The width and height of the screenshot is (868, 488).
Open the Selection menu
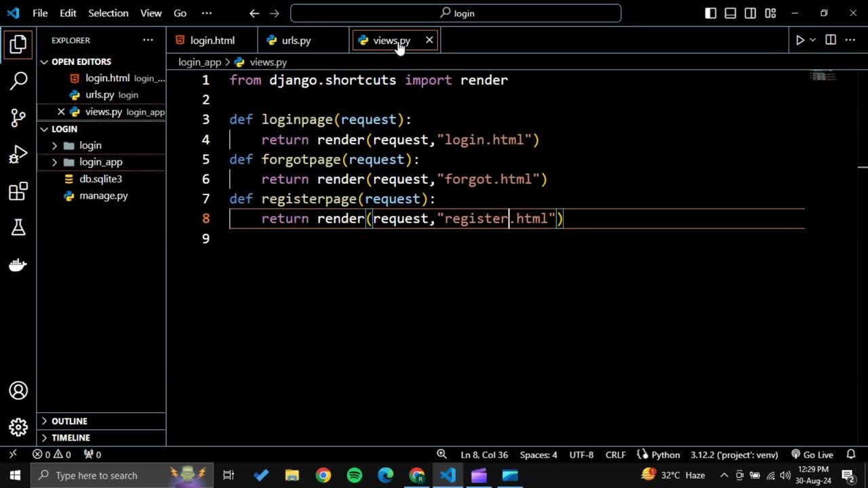click(108, 13)
